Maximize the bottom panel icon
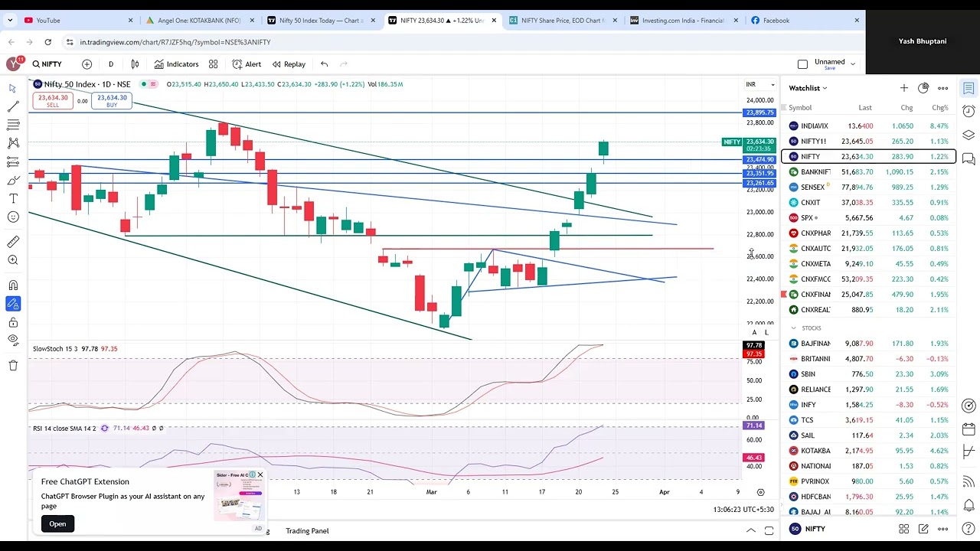This screenshot has width=980, height=551. (x=769, y=530)
